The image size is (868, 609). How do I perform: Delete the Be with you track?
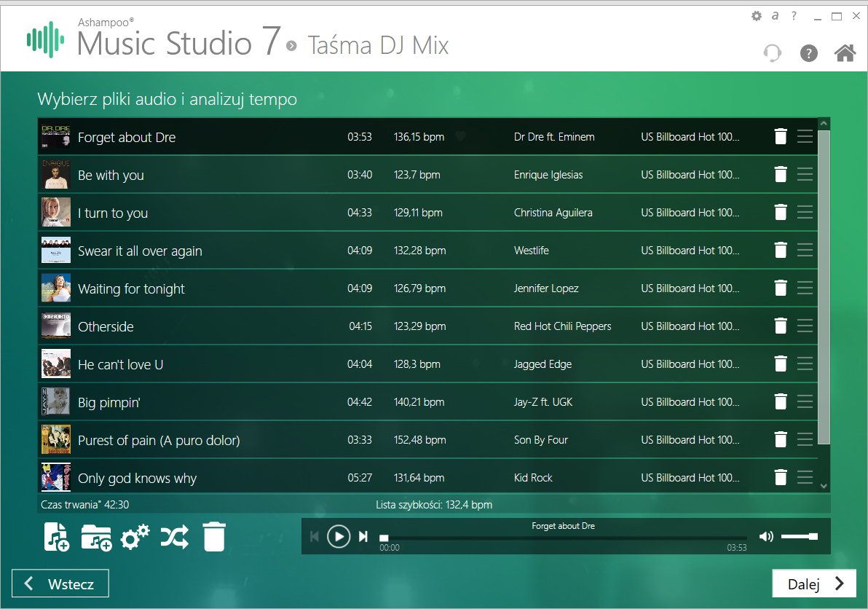point(781,174)
